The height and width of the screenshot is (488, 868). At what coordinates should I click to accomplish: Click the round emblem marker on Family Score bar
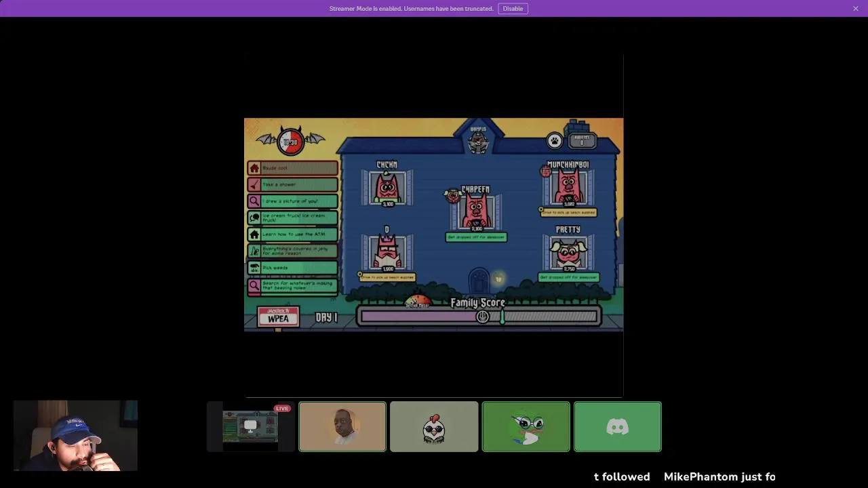pyautogui.click(x=483, y=317)
